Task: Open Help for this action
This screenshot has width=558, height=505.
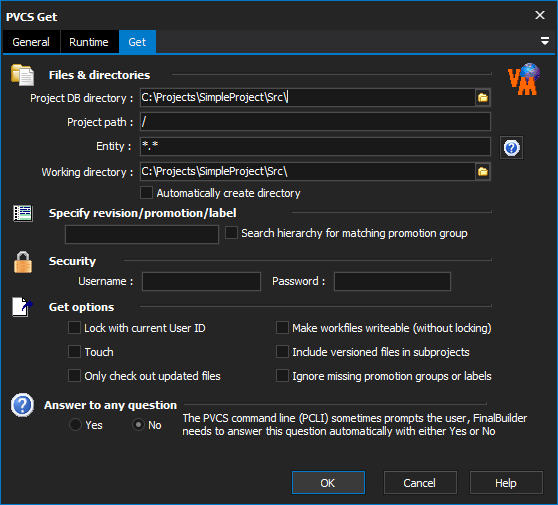Action: pyautogui.click(x=506, y=483)
